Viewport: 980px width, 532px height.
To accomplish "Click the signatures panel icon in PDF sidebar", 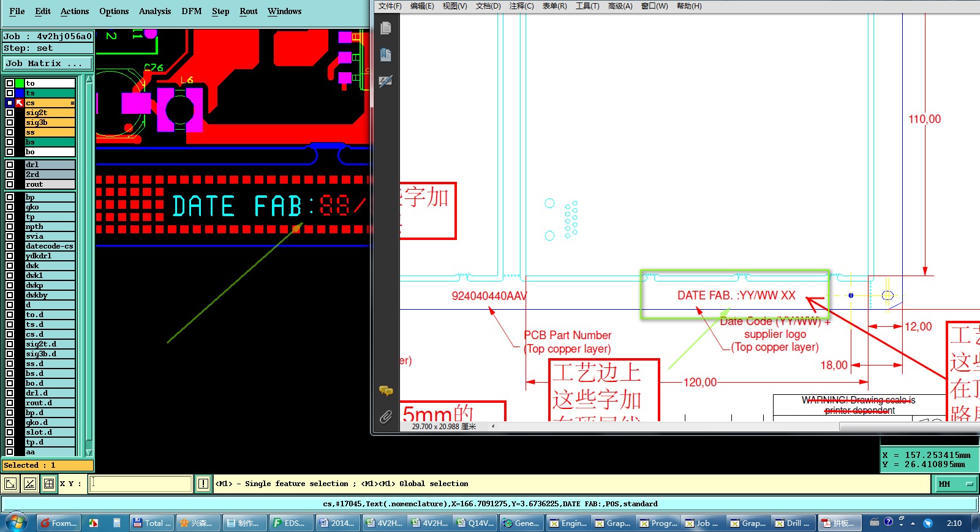I will coord(386,81).
